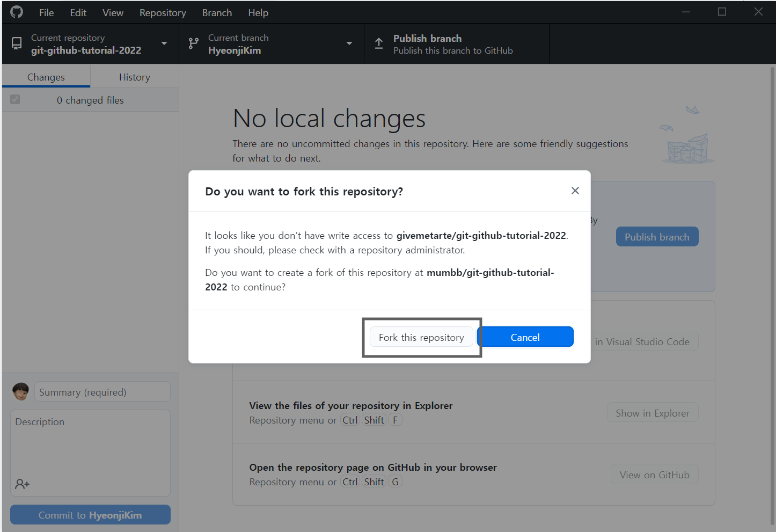This screenshot has width=776, height=532.
Task: Click Fork this repository button
Action: tap(421, 337)
